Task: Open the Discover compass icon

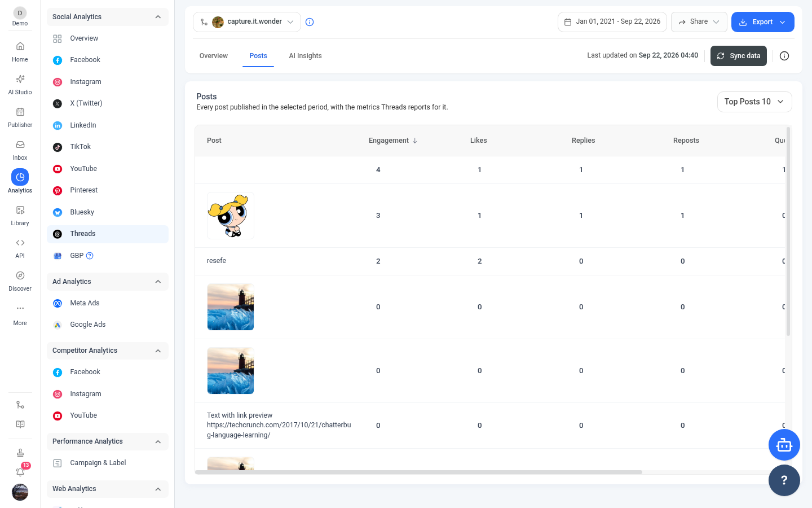Action: [x=20, y=275]
